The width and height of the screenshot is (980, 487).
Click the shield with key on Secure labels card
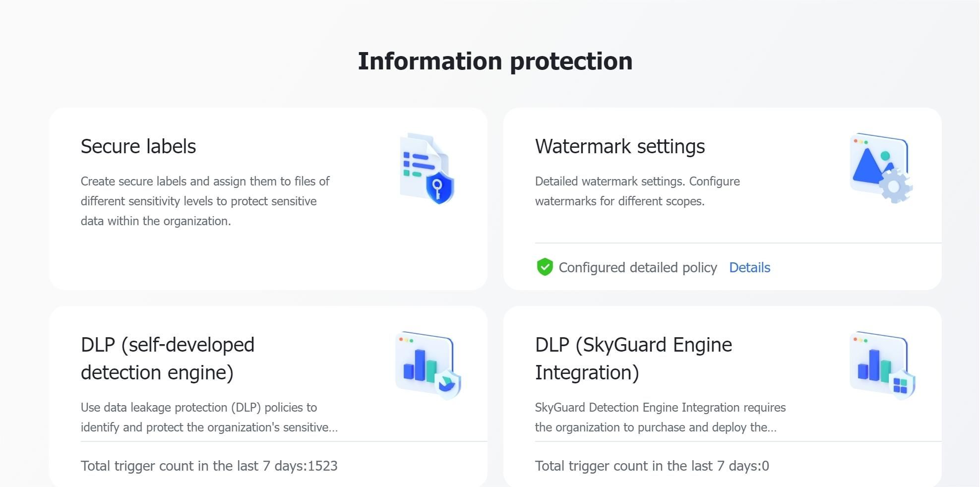coord(439,189)
